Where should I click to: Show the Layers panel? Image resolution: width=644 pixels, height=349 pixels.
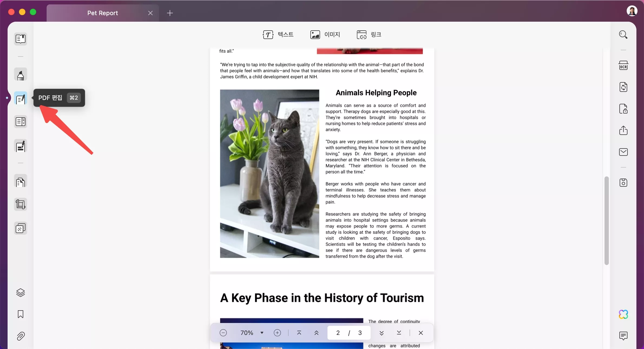pyautogui.click(x=21, y=293)
